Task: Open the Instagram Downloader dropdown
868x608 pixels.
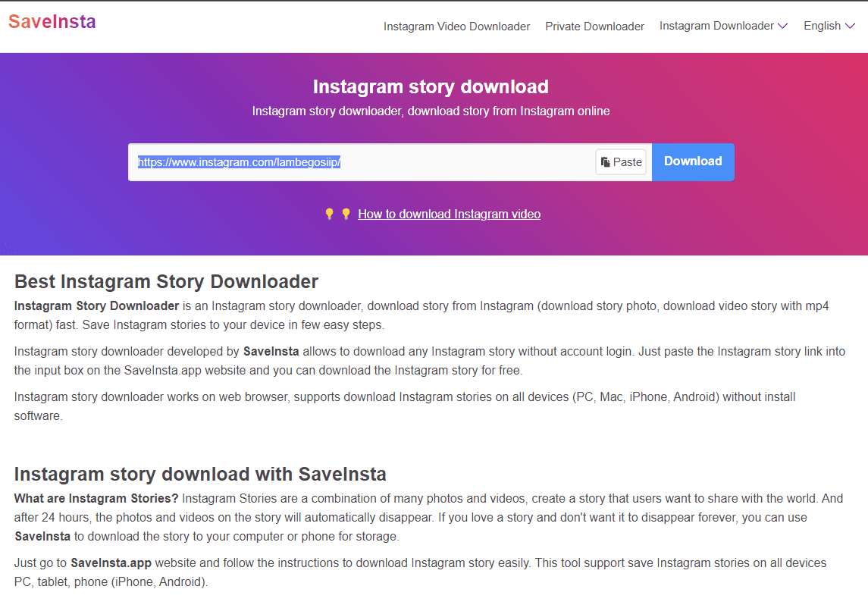Action: (717, 25)
